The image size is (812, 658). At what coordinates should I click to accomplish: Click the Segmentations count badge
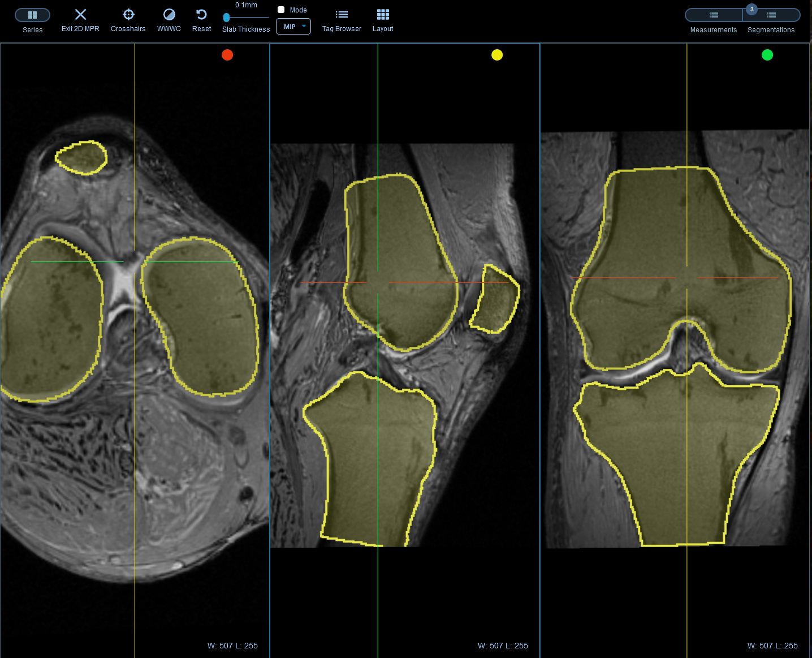(751, 9)
